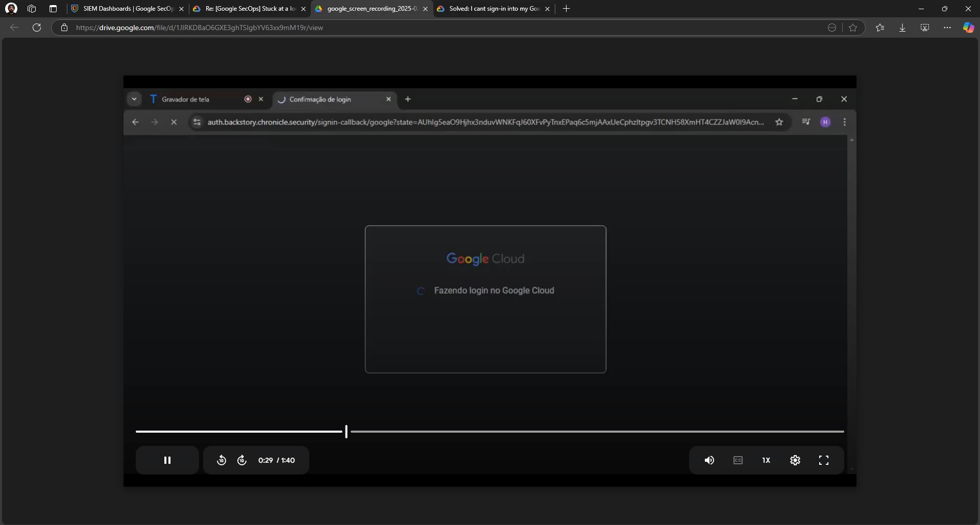Switch the video to fullscreen
Screen dimensions: 980x525
824,460
